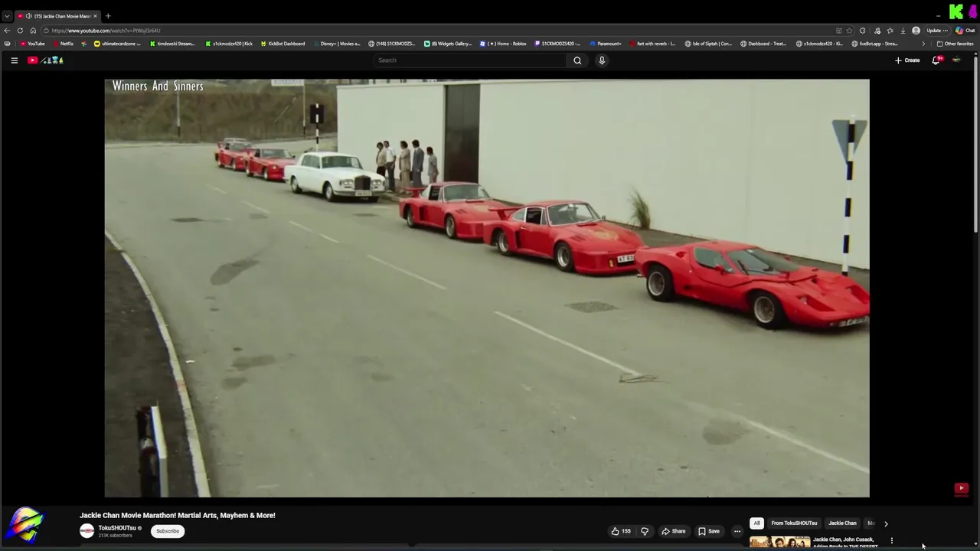The width and height of the screenshot is (980, 551).
Task: Open Copilot Chat in the browser
Action: [x=965, y=31]
